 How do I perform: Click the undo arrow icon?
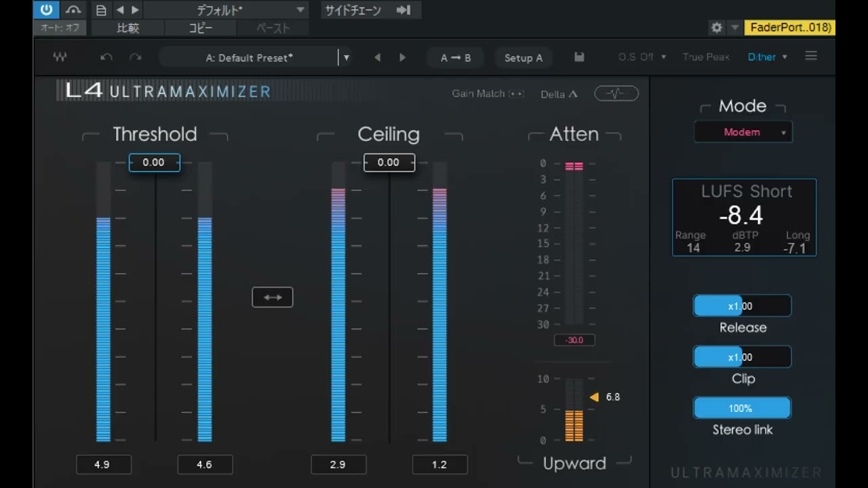[106, 57]
